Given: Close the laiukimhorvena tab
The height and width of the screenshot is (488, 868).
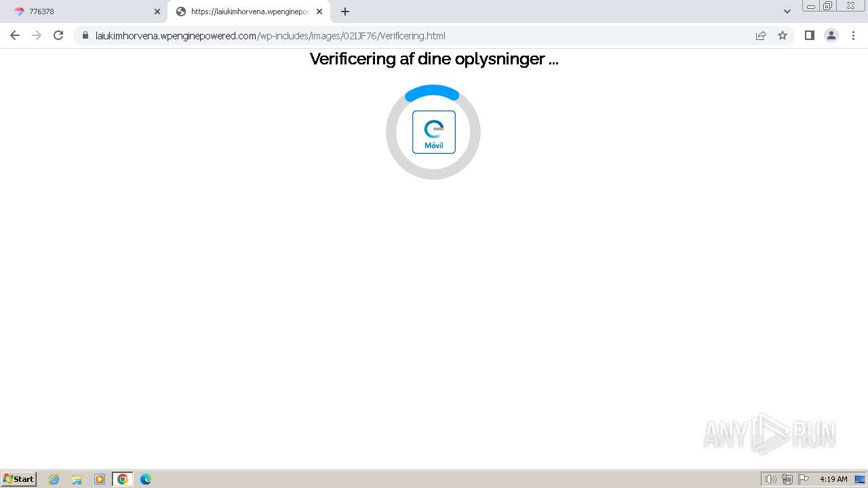Looking at the screenshot, I should coord(319,12).
